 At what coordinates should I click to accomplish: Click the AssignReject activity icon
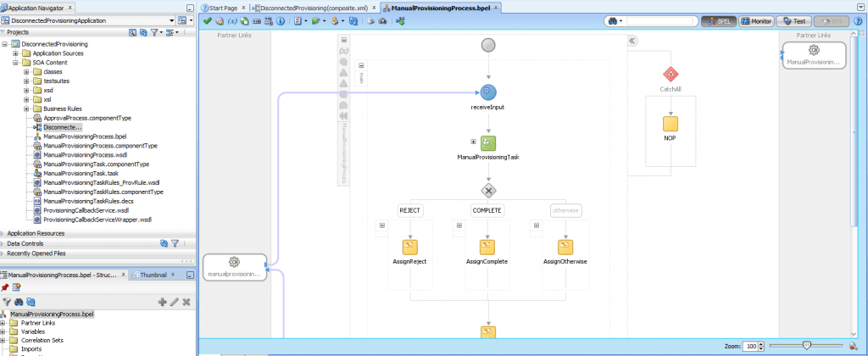(411, 247)
